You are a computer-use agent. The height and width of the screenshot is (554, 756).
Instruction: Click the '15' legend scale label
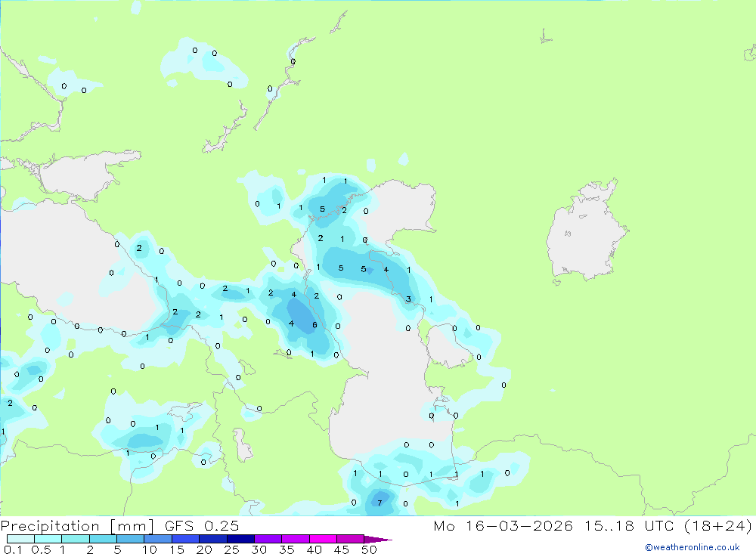pyautogui.click(x=177, y=549)
